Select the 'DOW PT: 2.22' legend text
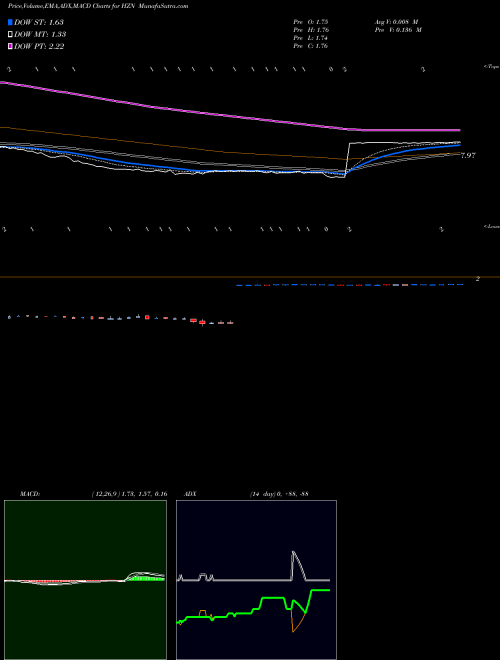500x660 pixels. click(39, 46)
